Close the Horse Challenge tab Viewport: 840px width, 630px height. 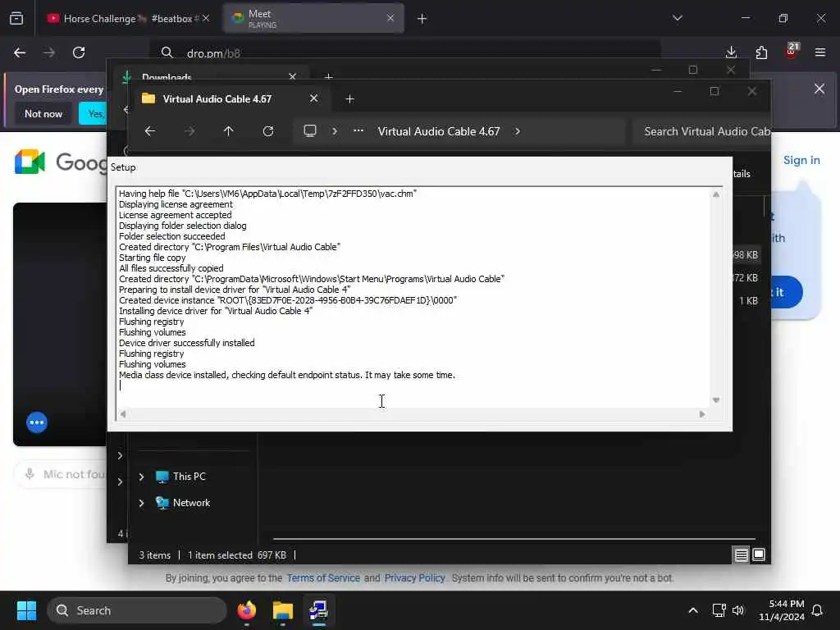point(206,18)
